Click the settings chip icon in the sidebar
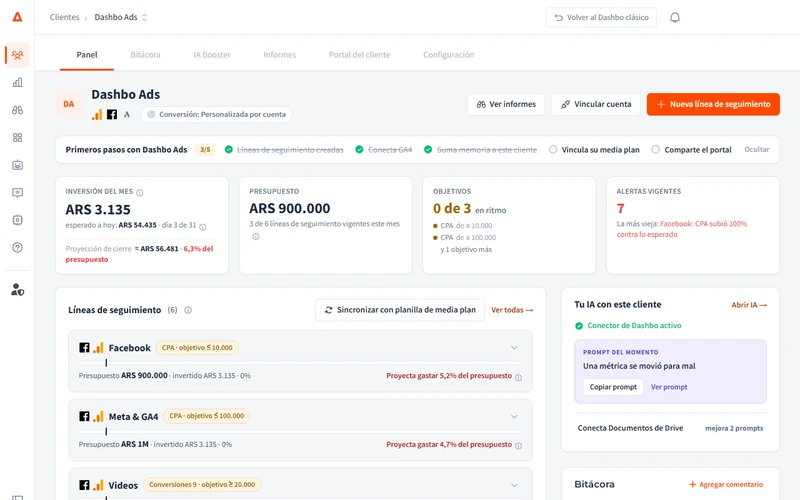The width and height of the screenshot is (800, 500). pyautogui.click(x=17, y=220)
